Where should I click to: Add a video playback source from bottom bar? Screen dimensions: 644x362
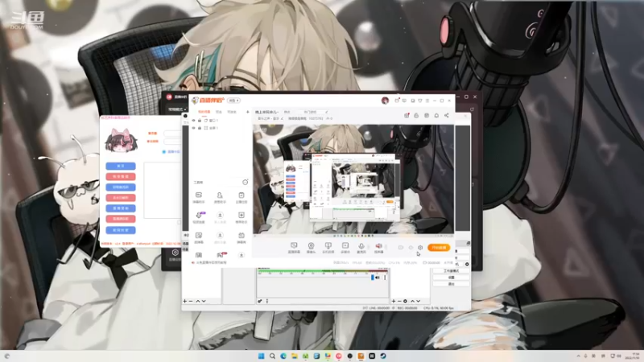tap(345, 247)
